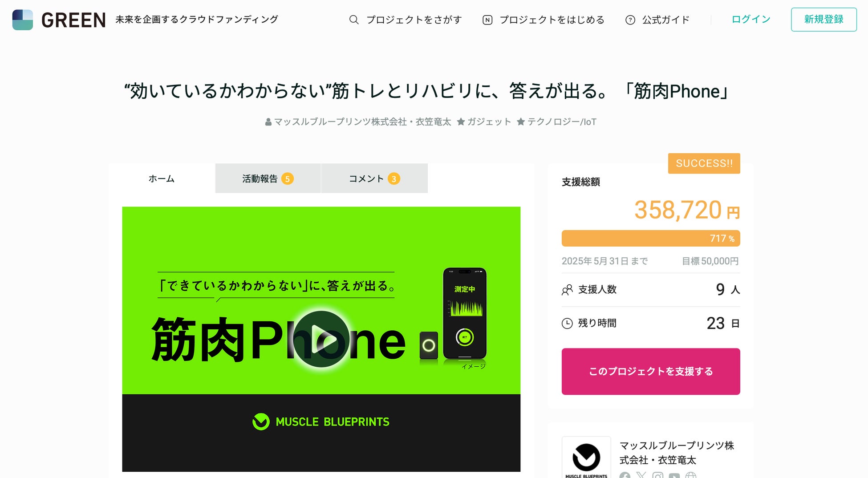This screenshot has width=868, height=478.
Task: Open the creator's X (Twitter) profile icon
Action: (x=641, y=475)
